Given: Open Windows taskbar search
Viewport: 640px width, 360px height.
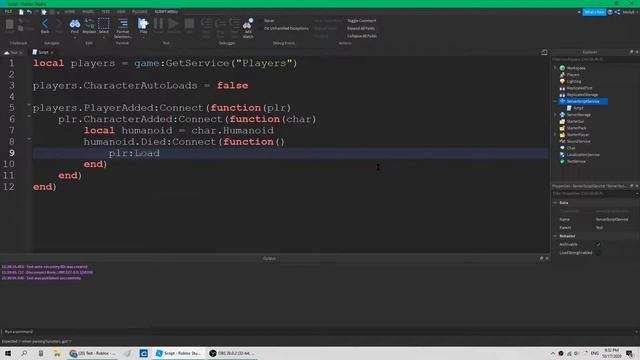Looking at the screenshot, I should pos(24,353).
